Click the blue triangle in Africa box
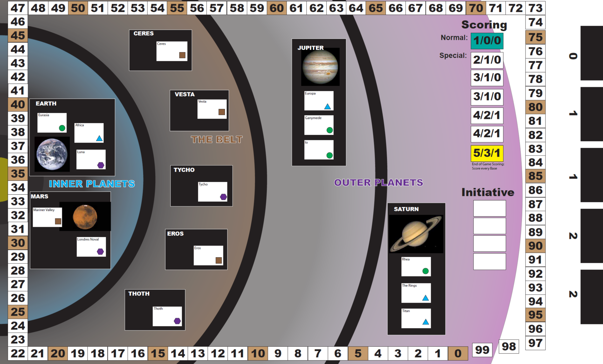603x364 pixels. 99,139
